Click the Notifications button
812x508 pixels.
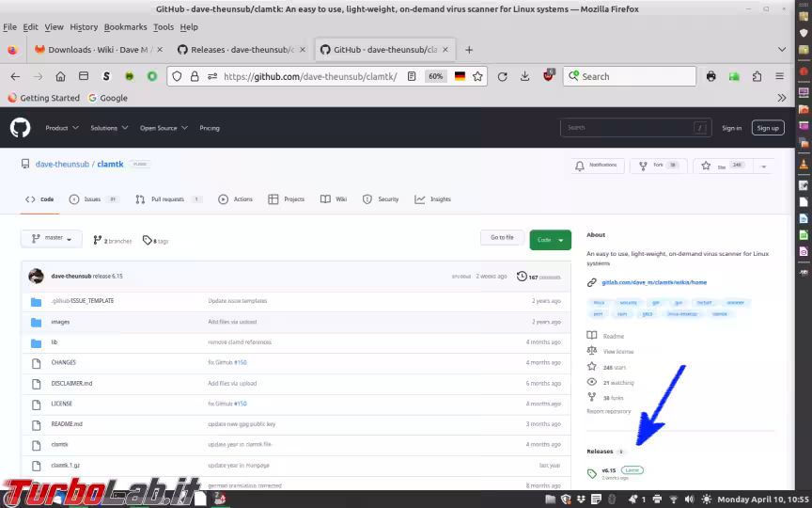pos(597,166)
